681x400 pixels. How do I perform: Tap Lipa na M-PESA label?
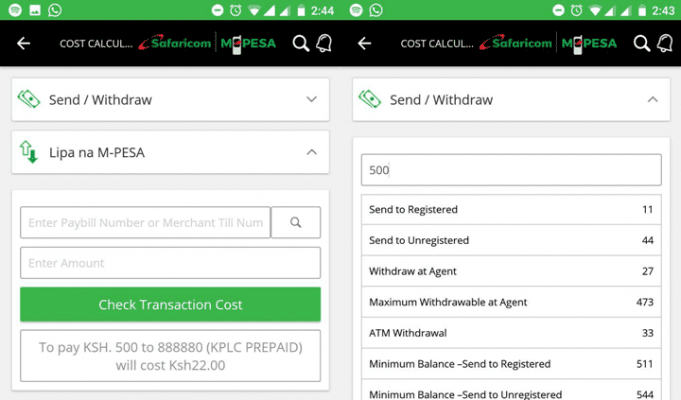coord(97,152)
